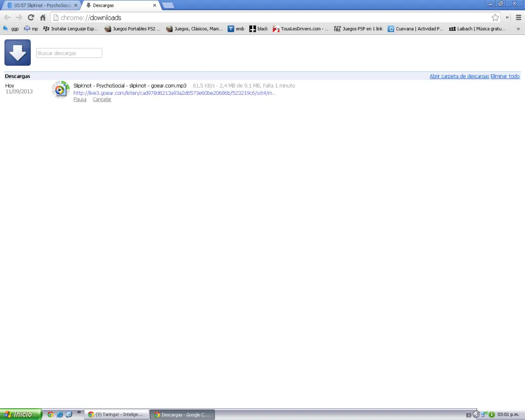
Task: Click Abrir carpeta de descargas link
Action: 459,76
